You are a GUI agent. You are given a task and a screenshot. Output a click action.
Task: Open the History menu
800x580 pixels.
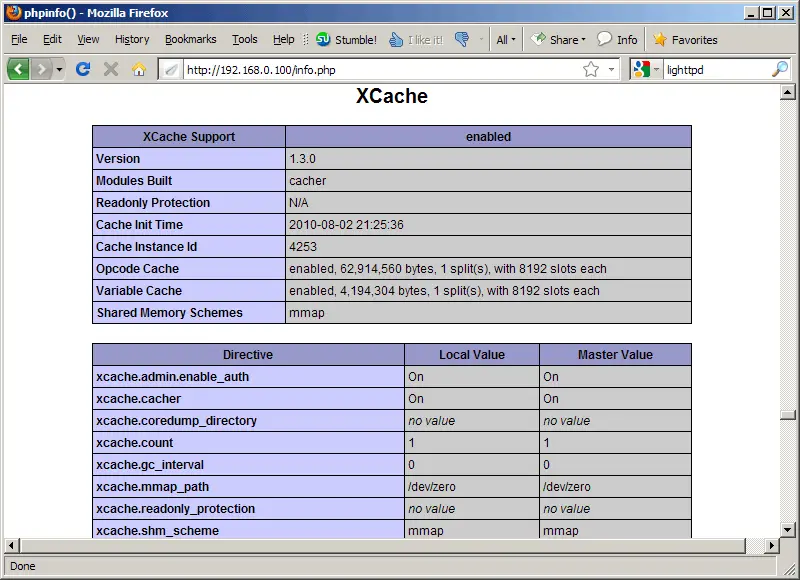pyautogui.click(x=132, y=39)
